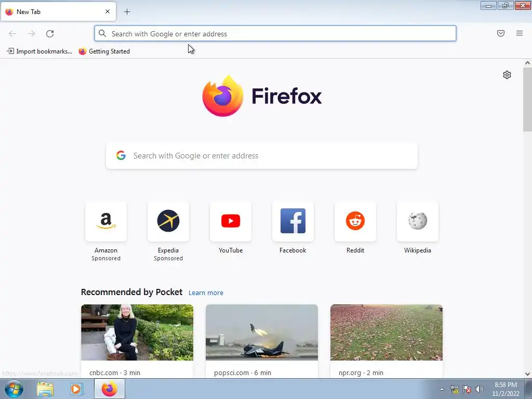Click the vertical scrollbar thumb

pos(527,99)
